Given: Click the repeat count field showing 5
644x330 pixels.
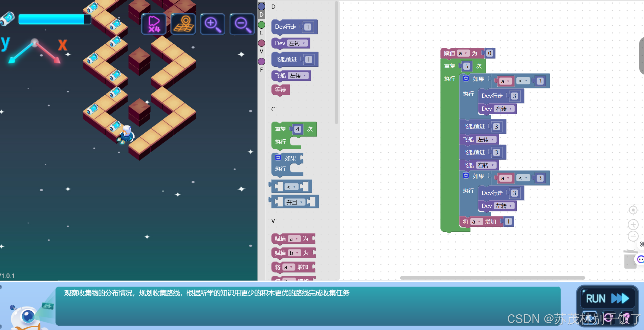Looking at the screenshot, I should click(x=467, y=66).
